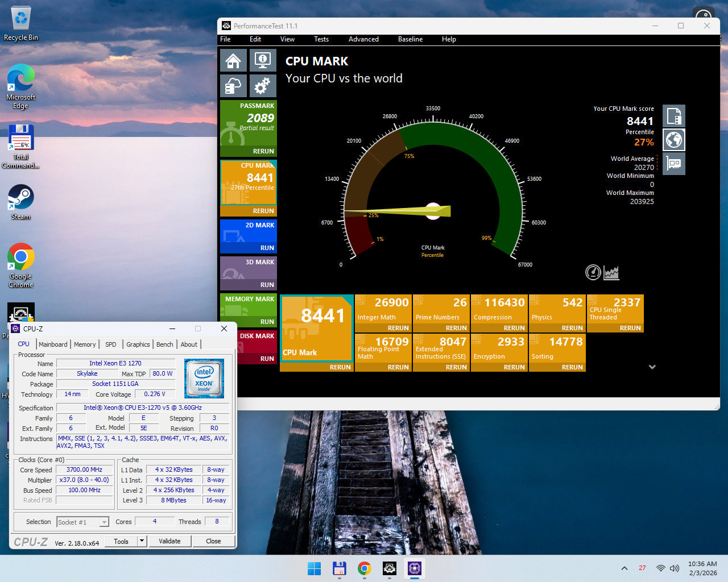Run the 3D Mark test
Viewport: 728px width, 582px height.
[267, 285]
